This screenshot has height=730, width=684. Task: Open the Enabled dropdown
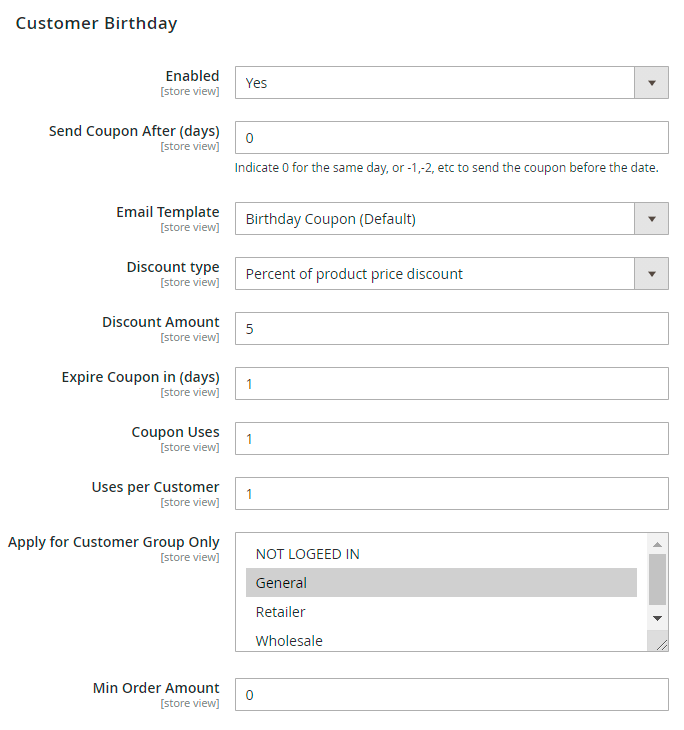tap(451, 83)
